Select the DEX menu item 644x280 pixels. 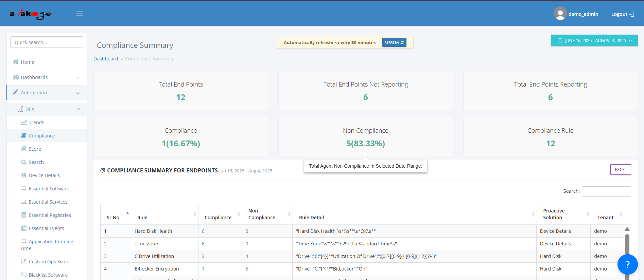pos(47,109)
